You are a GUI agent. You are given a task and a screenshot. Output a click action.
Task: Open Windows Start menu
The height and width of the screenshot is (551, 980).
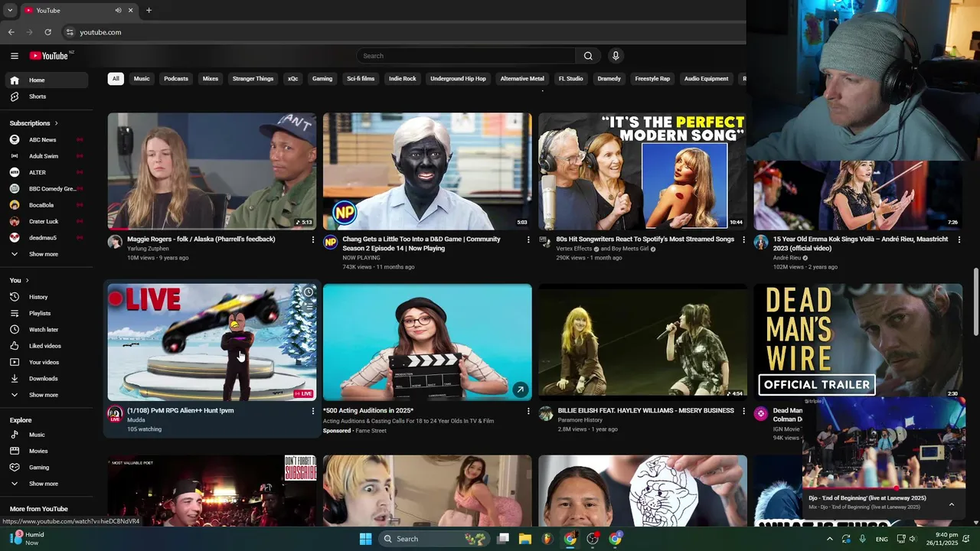[x=365, y=539]
